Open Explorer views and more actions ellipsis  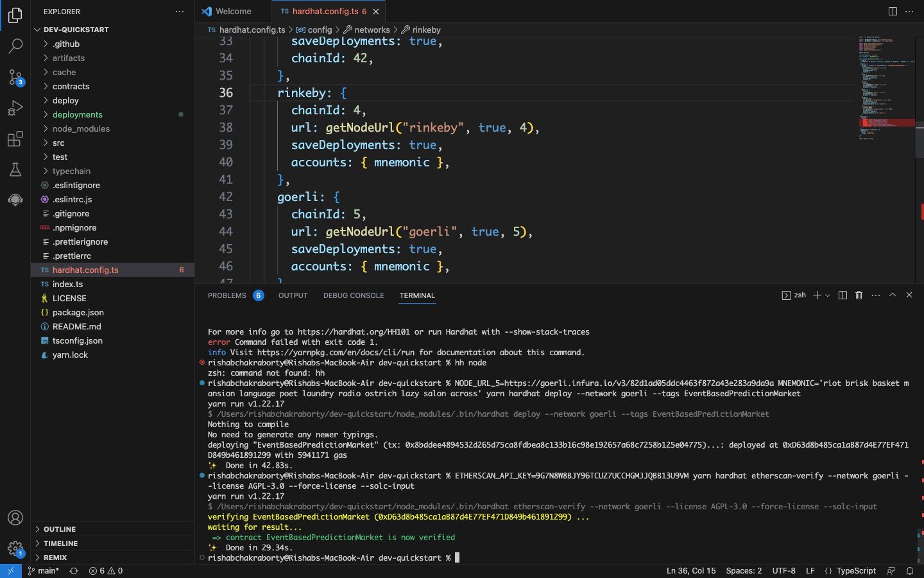(180, 12)
